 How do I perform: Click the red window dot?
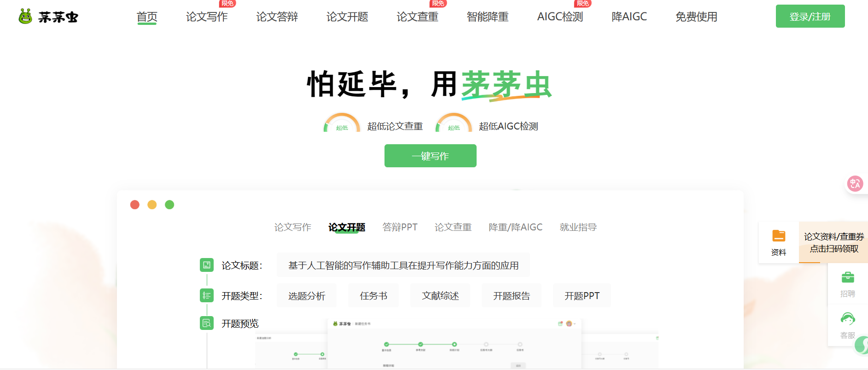click(x=135, y=205)
